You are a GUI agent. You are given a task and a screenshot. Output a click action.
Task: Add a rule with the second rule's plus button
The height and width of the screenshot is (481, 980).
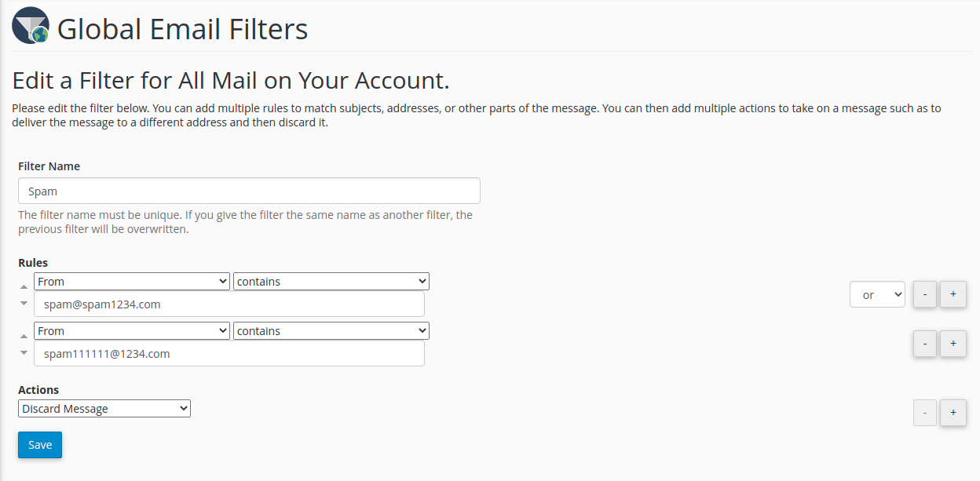(x=953, y=344)
